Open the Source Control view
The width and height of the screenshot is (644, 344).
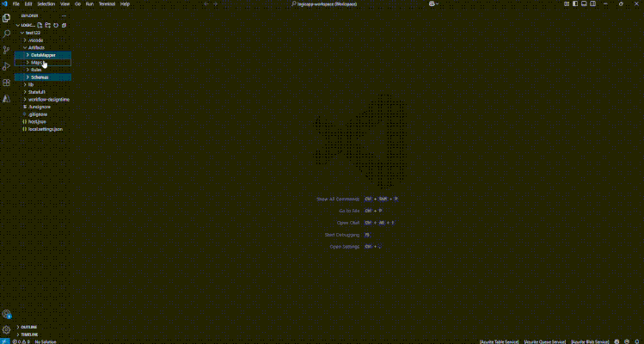point(6,50)
